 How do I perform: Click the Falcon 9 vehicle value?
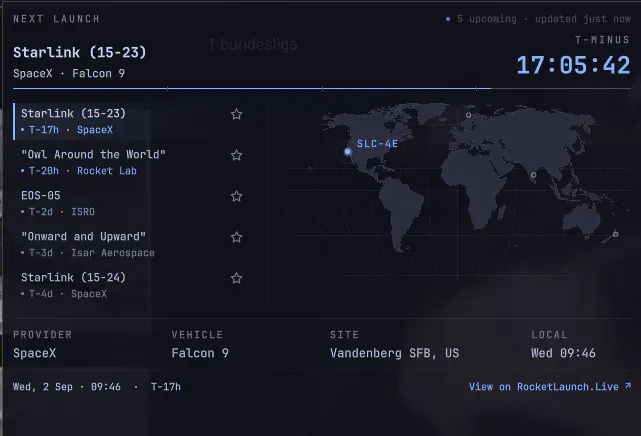coord(200,353)
